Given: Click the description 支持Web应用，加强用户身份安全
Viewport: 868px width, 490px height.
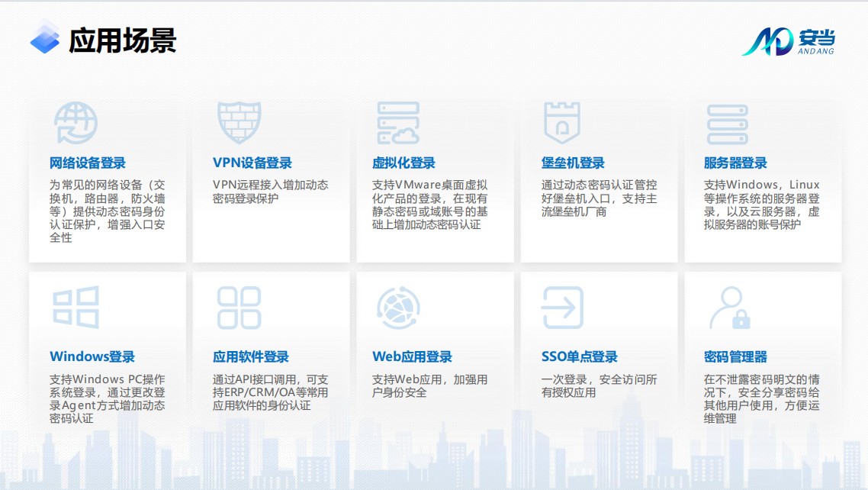Looking at the screenshot, I should coord(430,386).
